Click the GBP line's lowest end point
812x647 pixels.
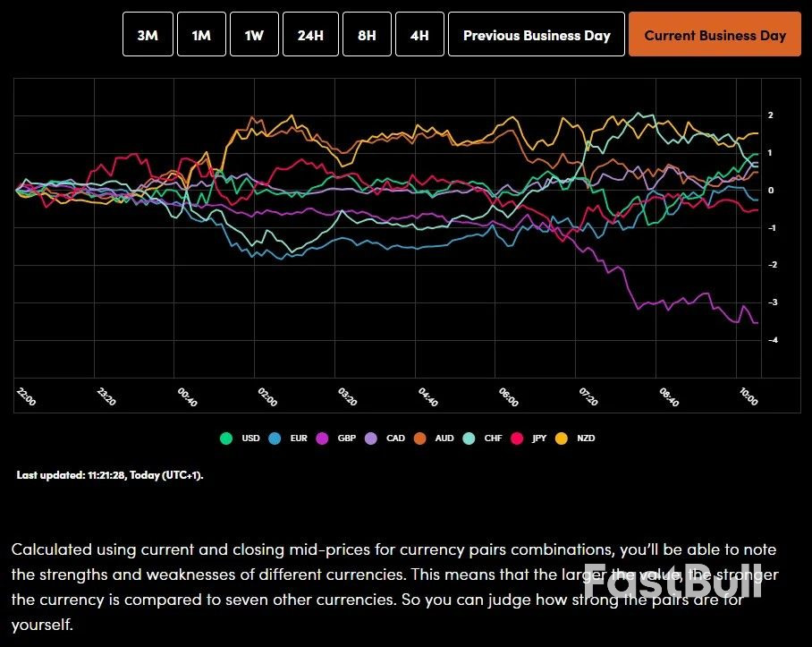[757, 323]
